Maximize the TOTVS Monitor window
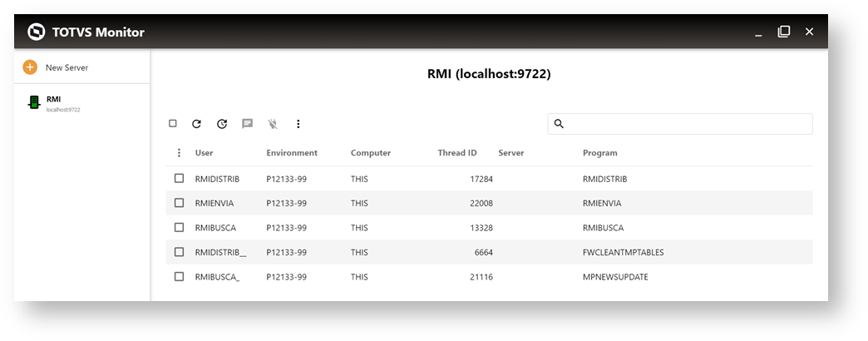The height and width of the screenshot is (341, 868). coord(784,32)
